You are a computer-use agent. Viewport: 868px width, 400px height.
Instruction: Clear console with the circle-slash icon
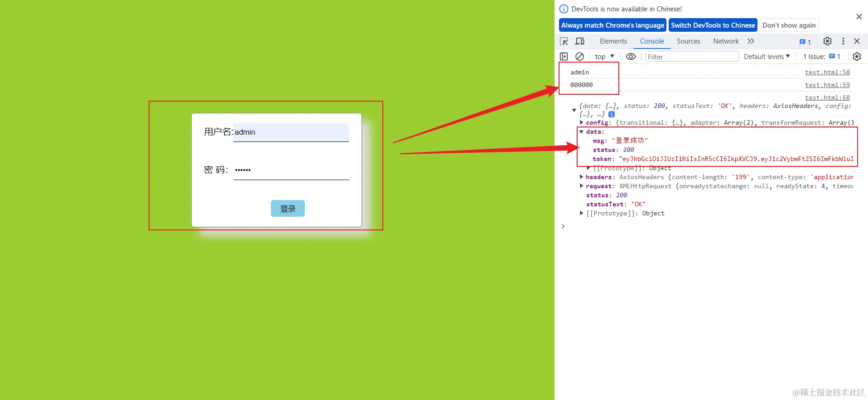point(579,57)
